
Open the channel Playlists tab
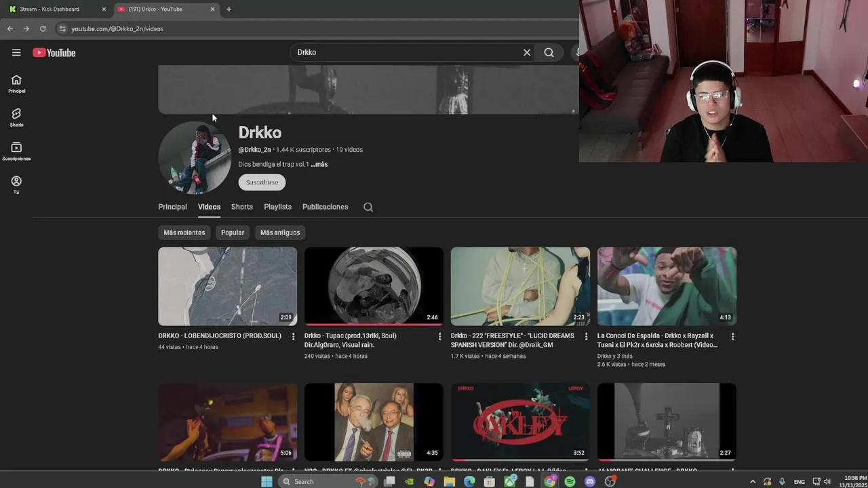[x=277, y=207]
